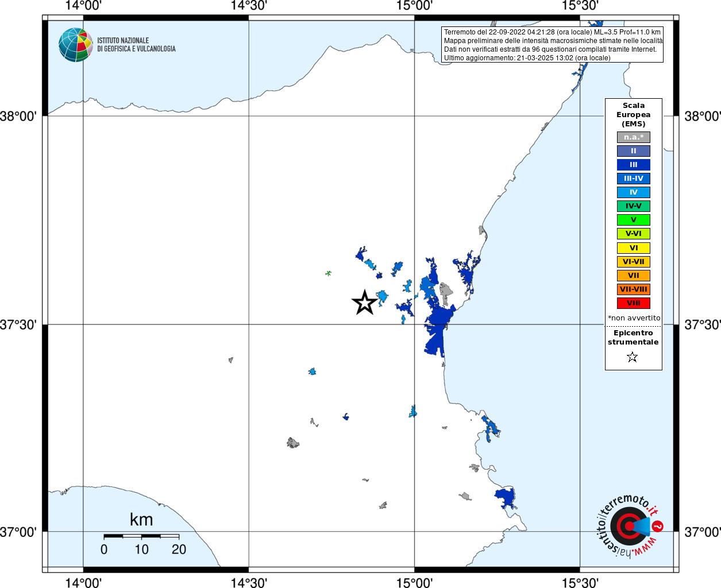This screenshot has height=588, width=721.
Task: Click the bottom 14°30' longitude label
Action: pos(249,582)
